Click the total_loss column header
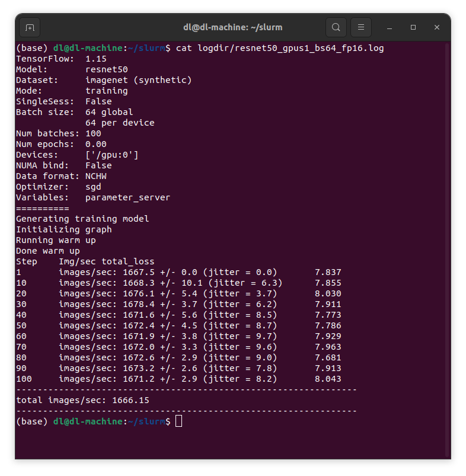 (x=128, y=261)
